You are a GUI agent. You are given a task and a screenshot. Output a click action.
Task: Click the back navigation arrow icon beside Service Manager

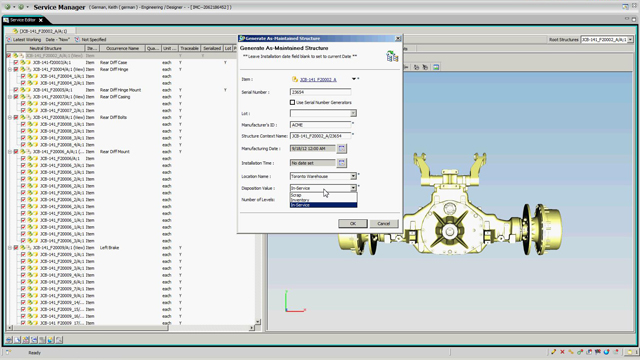pos(8,7)
